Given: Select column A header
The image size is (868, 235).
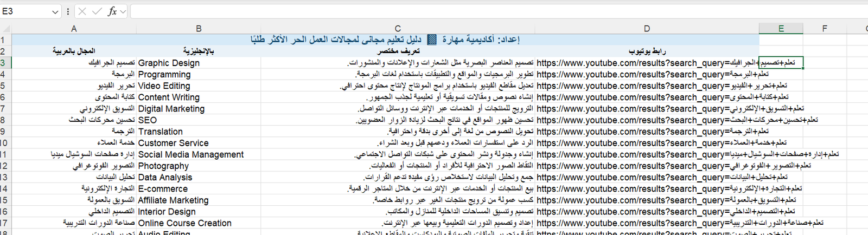Looking at the screenshot, I should click(x=74, y=29).
